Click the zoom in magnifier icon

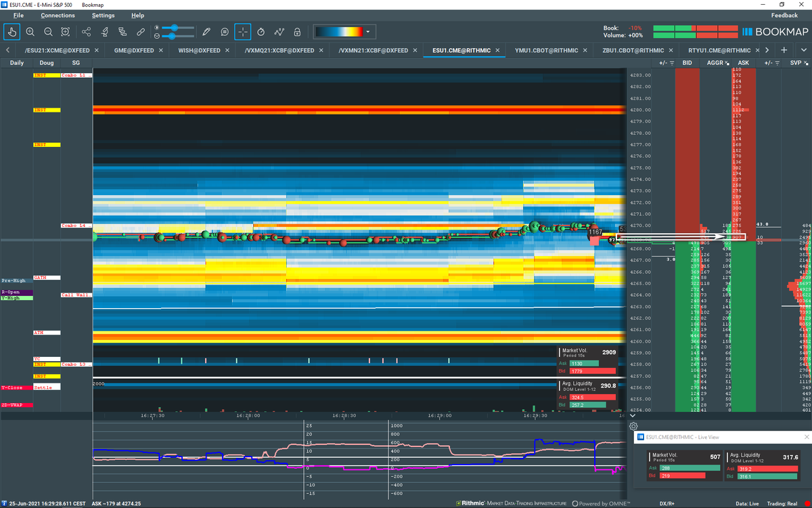[30, 32]
